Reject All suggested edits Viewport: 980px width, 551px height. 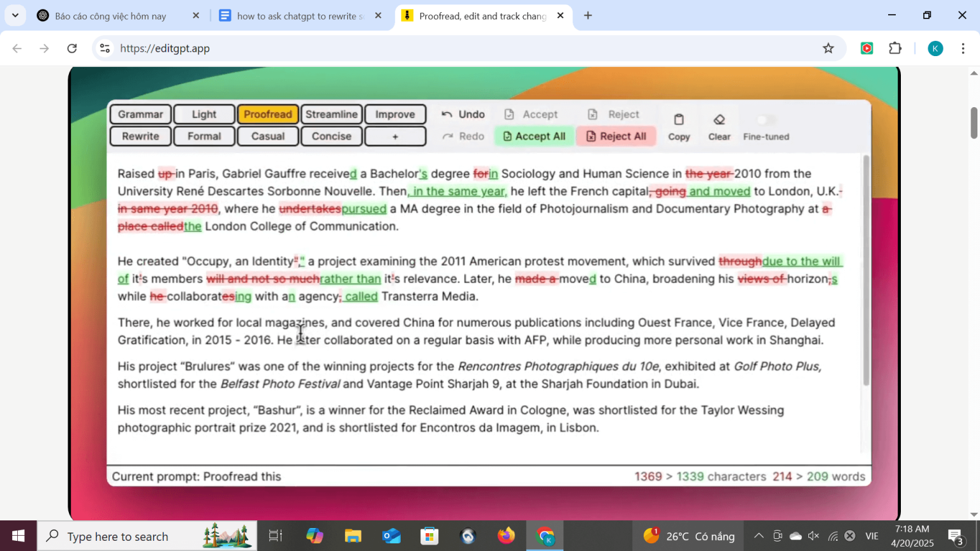616,136
